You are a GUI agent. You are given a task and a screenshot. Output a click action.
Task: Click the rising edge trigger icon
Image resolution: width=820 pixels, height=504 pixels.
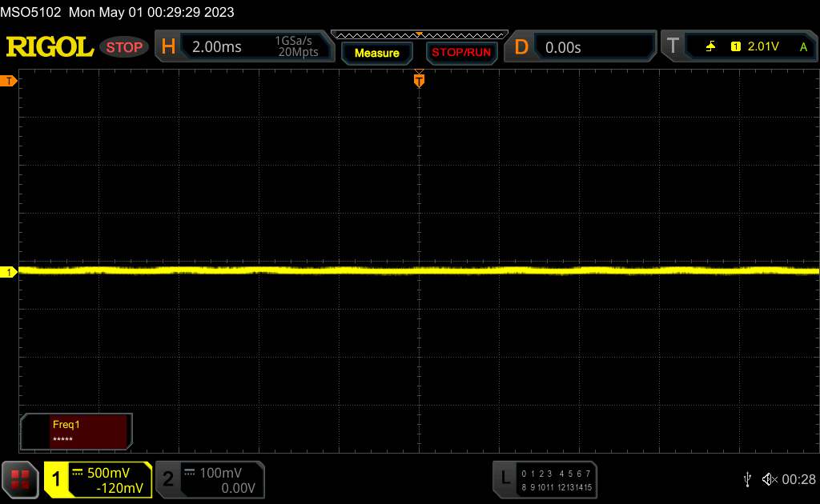tap(710, 47)
